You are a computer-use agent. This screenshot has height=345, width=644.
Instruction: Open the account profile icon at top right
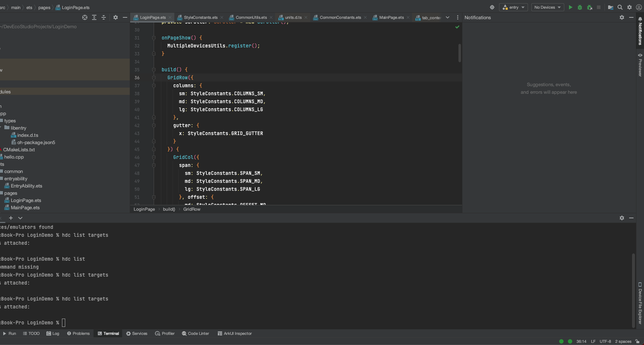coord(639,7)
